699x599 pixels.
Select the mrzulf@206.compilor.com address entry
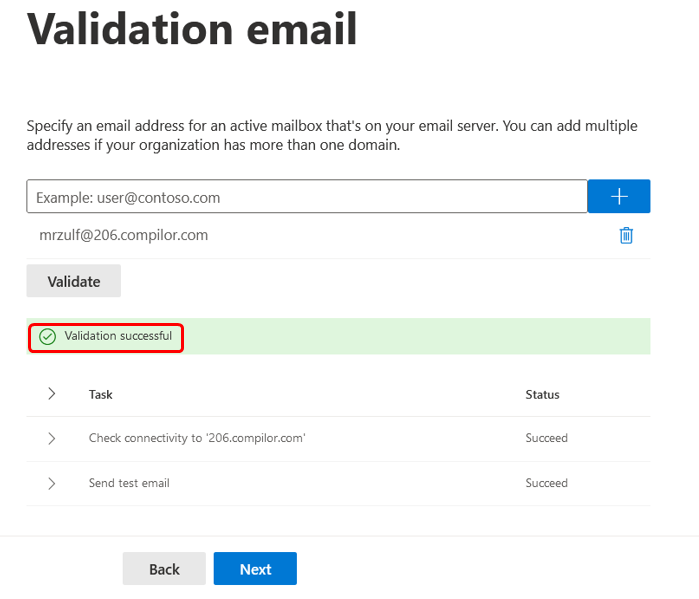(122, 236)
